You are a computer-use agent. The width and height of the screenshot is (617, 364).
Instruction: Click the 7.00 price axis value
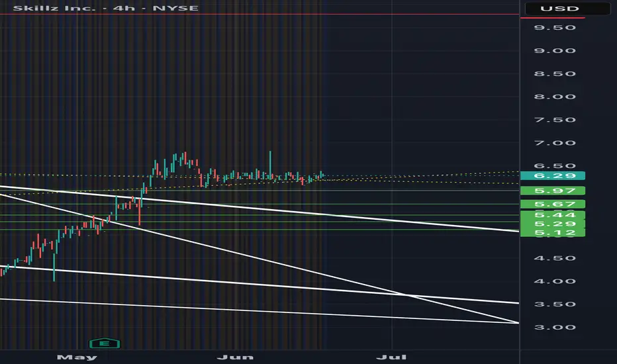coord(555,143)
